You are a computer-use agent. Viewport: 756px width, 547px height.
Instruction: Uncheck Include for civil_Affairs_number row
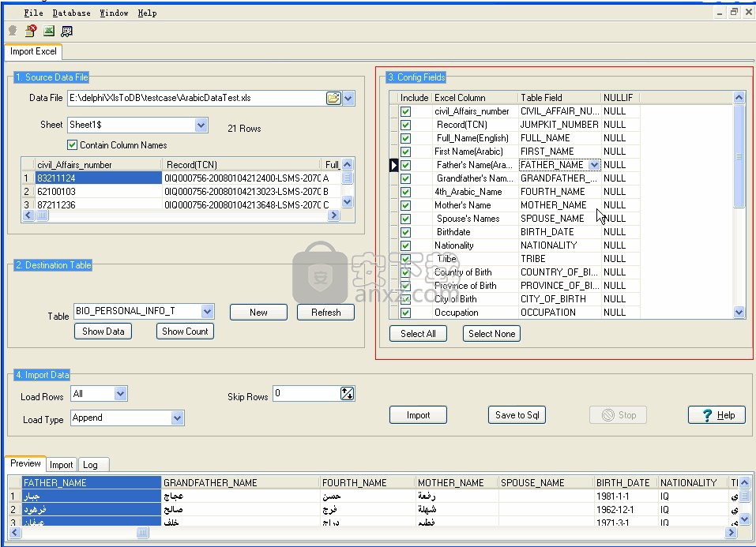click(405, 111)
